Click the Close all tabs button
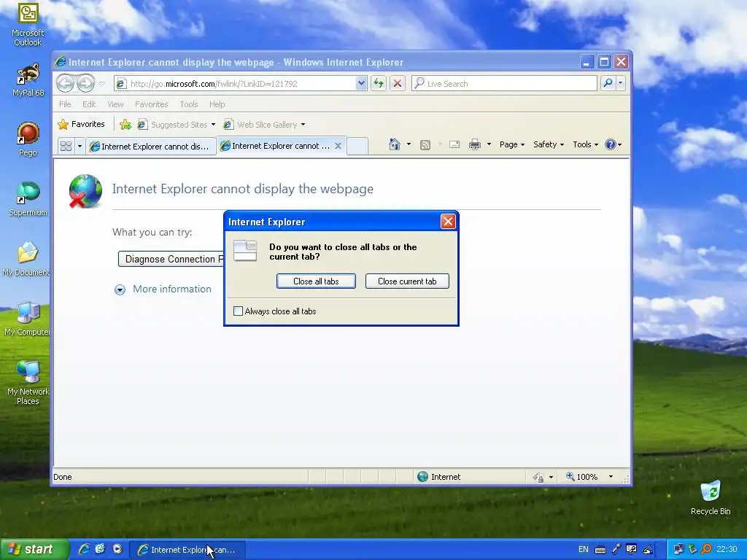Image resolution: width=747 pixels, height=560 pixels. (x=316, y=281)
